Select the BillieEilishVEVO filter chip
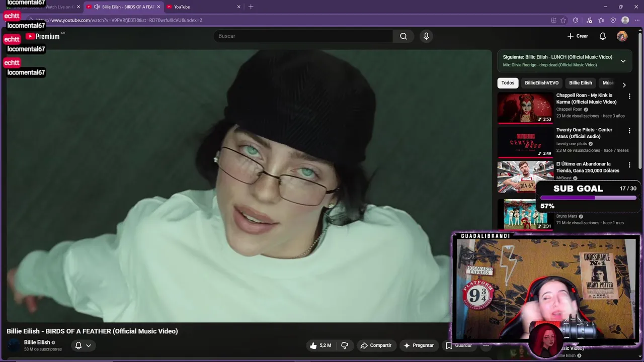Viewport: 644px width, 362px height. pyautogui.click(x=541, y=83)
